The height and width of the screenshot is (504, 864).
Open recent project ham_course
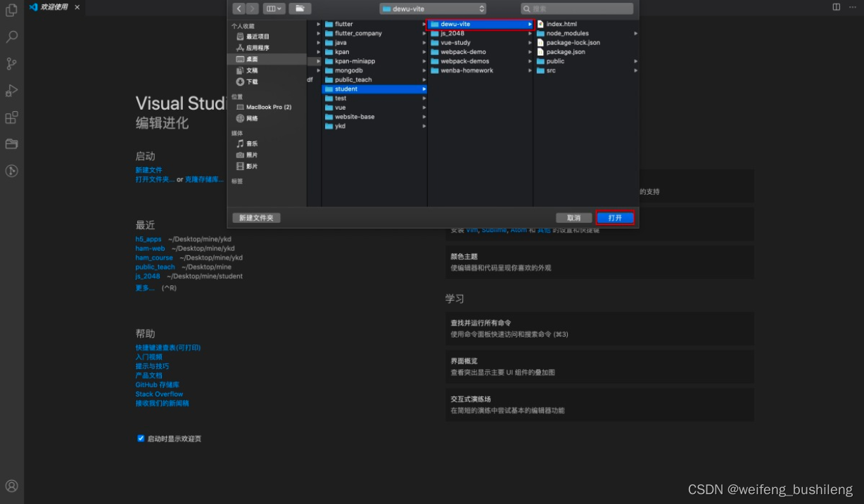[x=154, y=257]
